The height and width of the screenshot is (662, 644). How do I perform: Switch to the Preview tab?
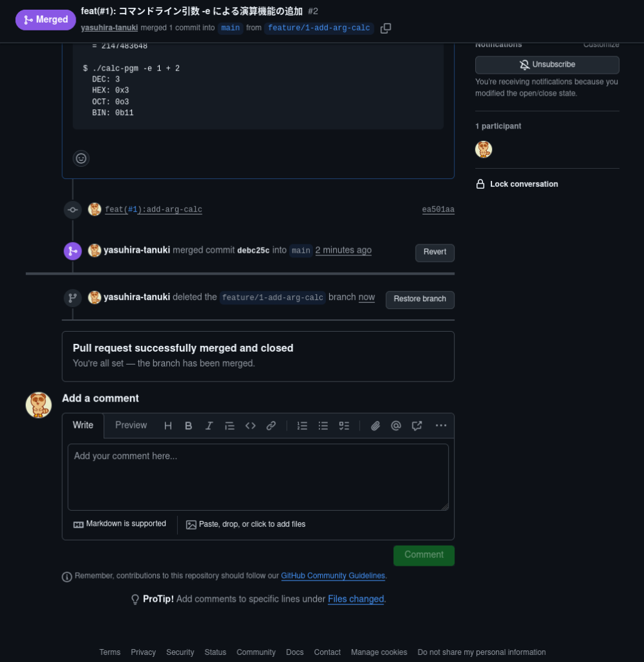[x=131, y=425]
